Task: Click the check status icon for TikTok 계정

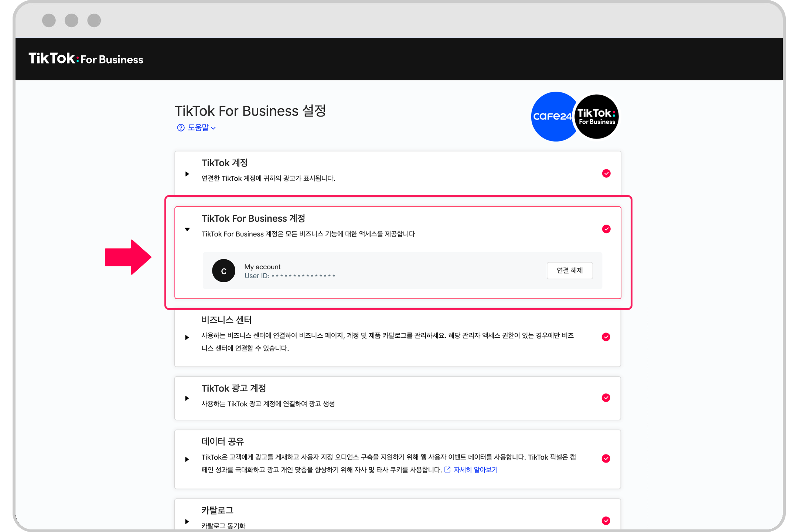Action: 606,173
